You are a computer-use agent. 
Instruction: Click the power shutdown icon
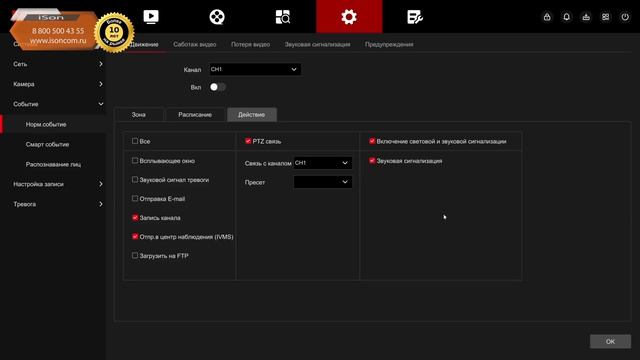625,17
